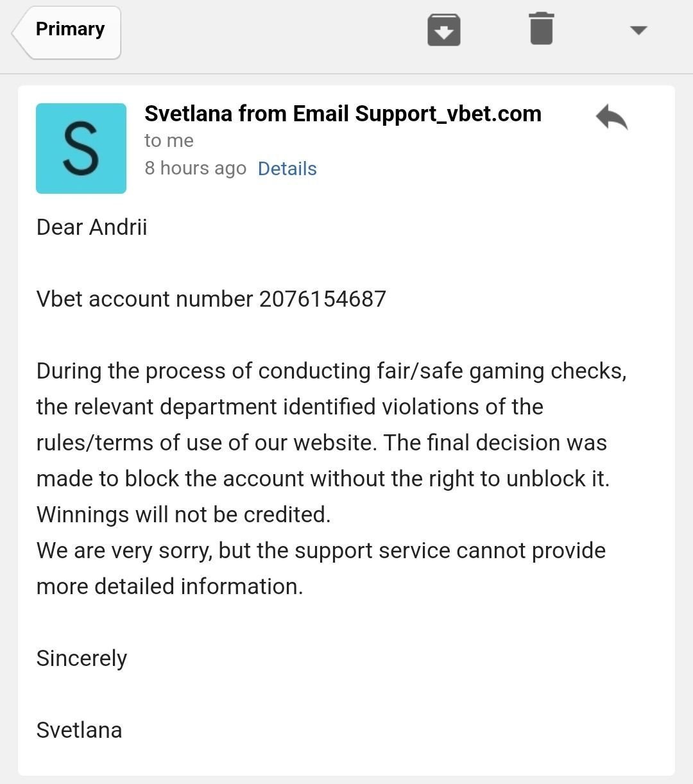Tap the teal S sender avatar

click(x=81, y=148)
